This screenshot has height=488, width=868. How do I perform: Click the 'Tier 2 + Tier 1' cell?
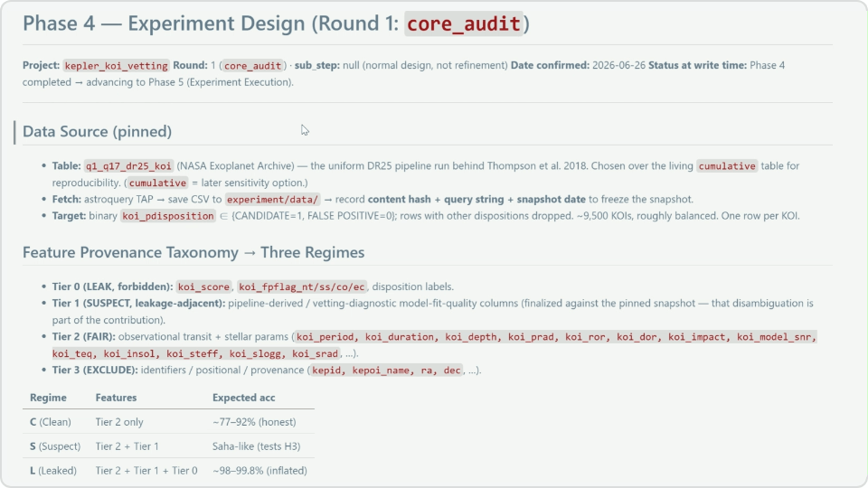point(127,446)
